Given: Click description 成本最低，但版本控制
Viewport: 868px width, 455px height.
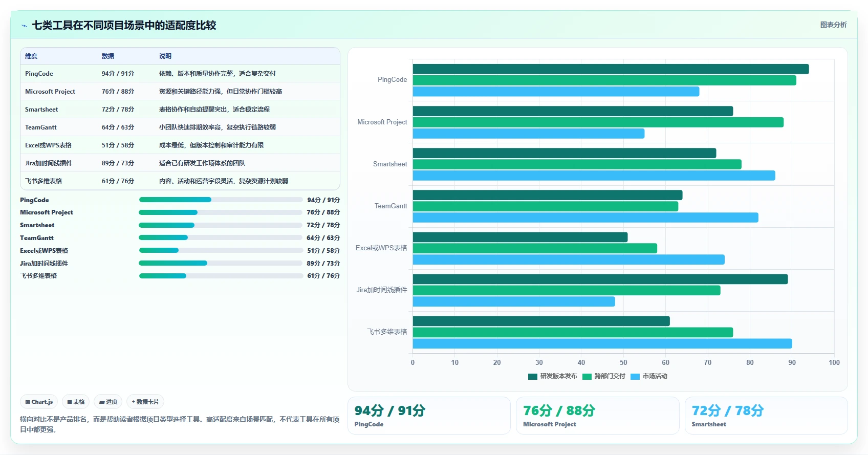Looking at the screenshot, I should (x=211, y=145).
